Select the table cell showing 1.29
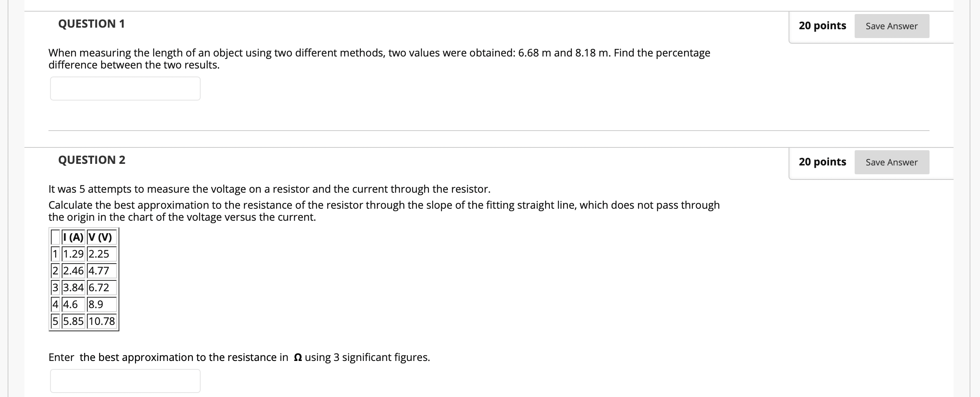The width and height of the screenshot is (980, 397). 74,254
